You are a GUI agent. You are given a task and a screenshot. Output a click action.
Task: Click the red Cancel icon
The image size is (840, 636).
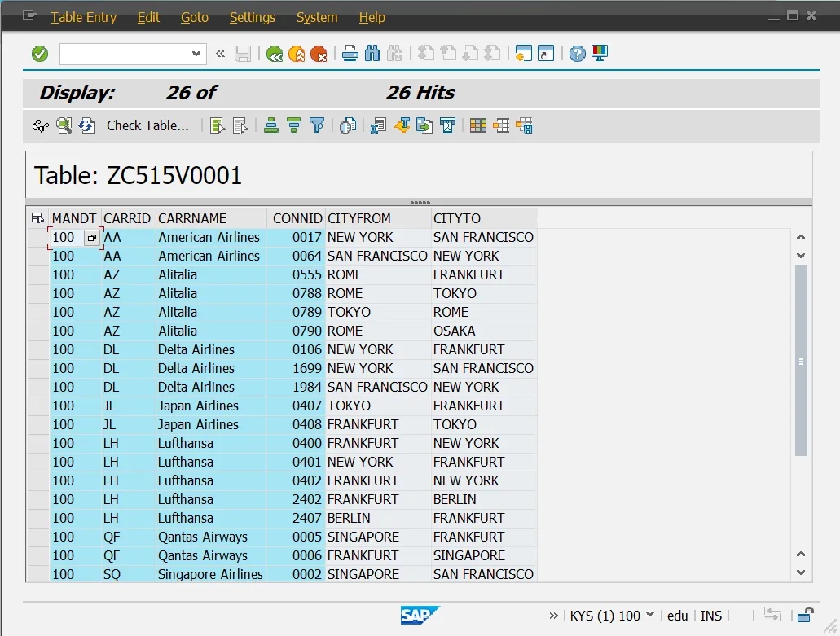319,54
